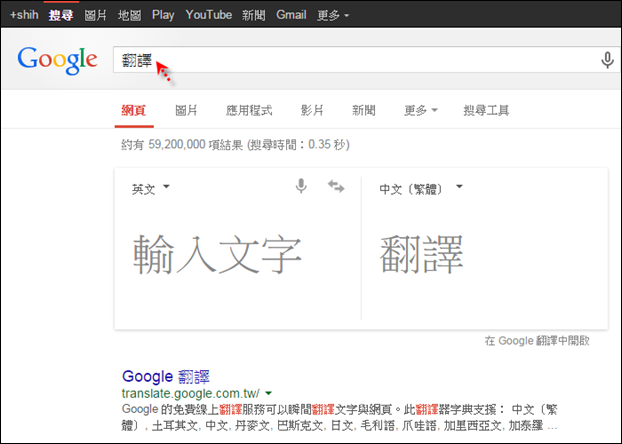Switch to the 圖片 results tab
The height and width of the screenshot is (444, 622).
click(x=186, y=110)
